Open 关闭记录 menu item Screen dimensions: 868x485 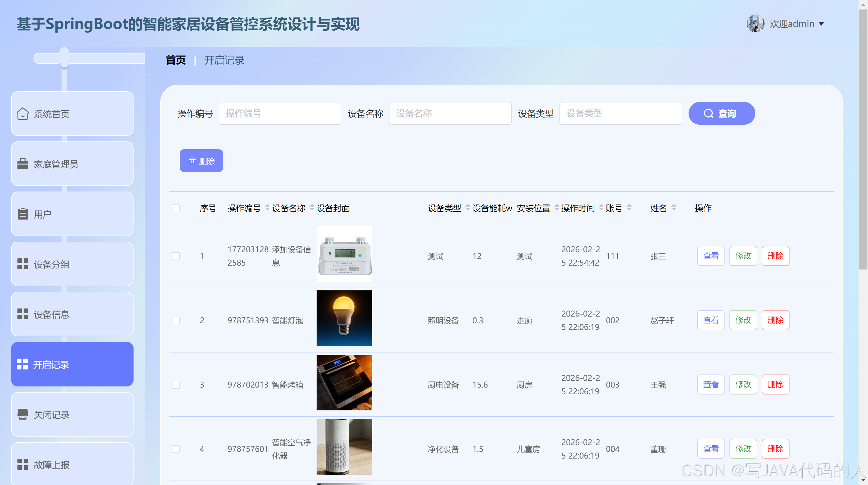click(72, 414)
